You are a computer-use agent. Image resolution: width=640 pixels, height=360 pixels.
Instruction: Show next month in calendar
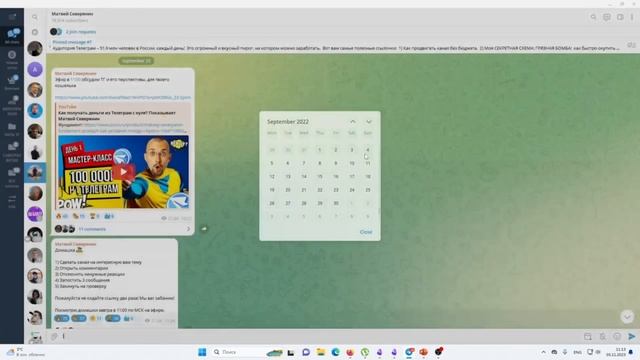369,122
